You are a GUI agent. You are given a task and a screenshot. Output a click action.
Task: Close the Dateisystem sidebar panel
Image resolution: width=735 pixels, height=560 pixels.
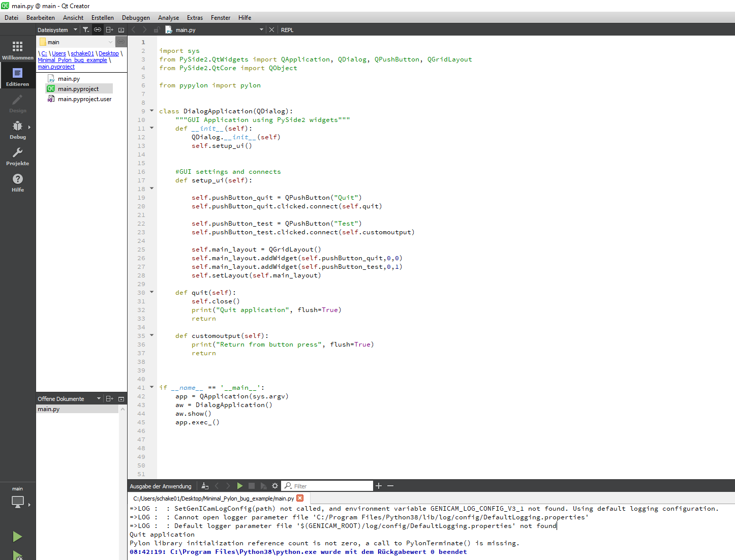[121, 30]
